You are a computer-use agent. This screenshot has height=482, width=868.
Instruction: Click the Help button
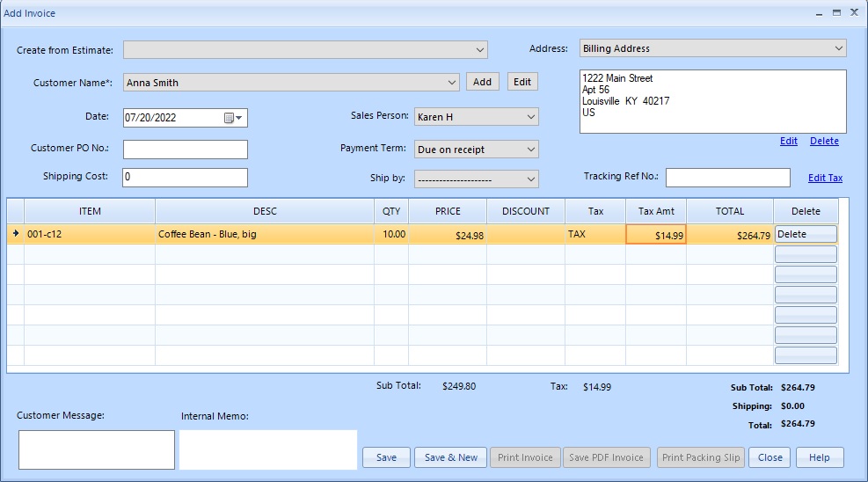[x=819, y=457]
